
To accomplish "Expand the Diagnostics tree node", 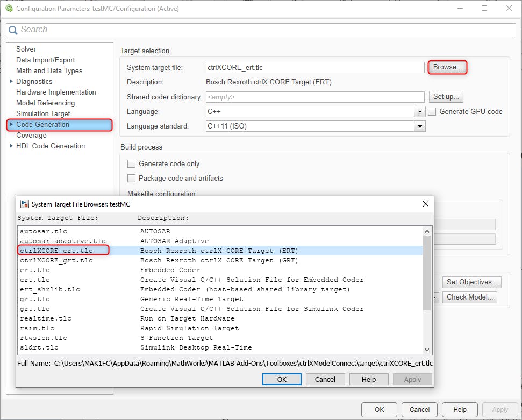I will point(11,81).
